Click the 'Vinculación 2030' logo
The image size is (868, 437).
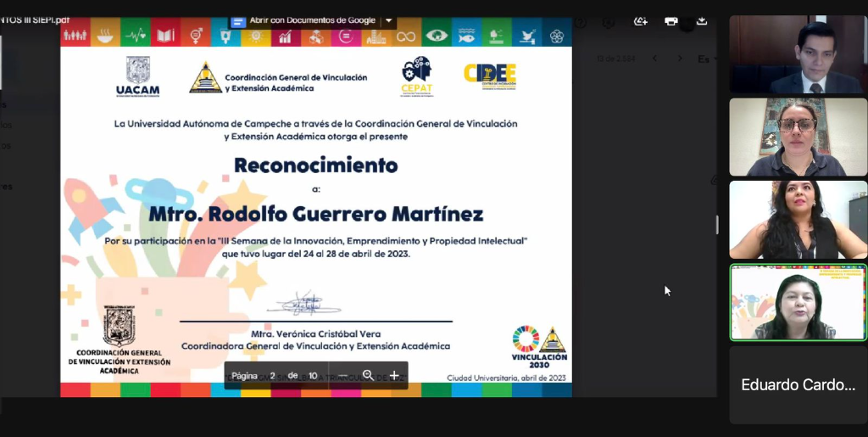[539, 347]
